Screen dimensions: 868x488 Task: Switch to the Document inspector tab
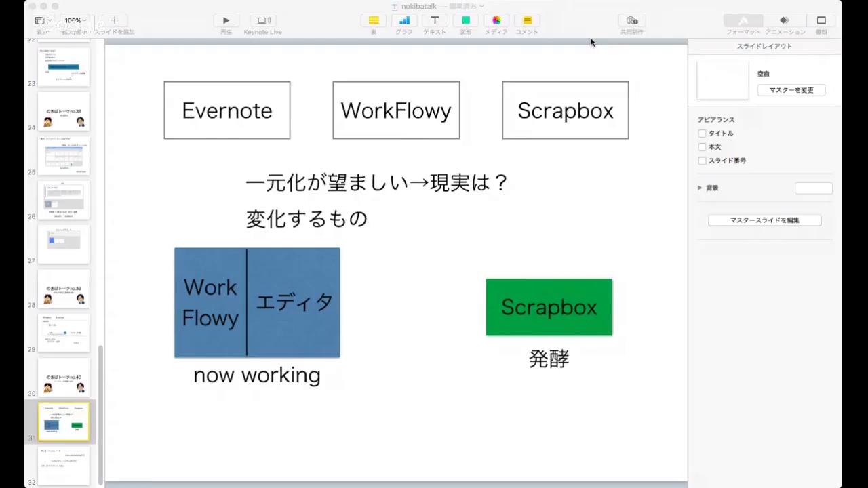pyautogui.click(x=821, y=21)
